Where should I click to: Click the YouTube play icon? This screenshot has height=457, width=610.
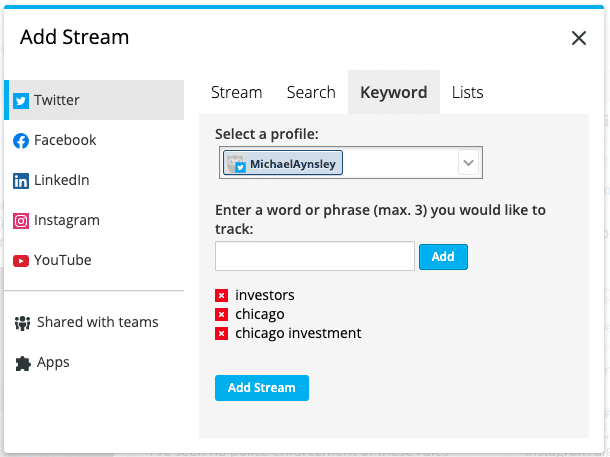(x=21, y=261)
